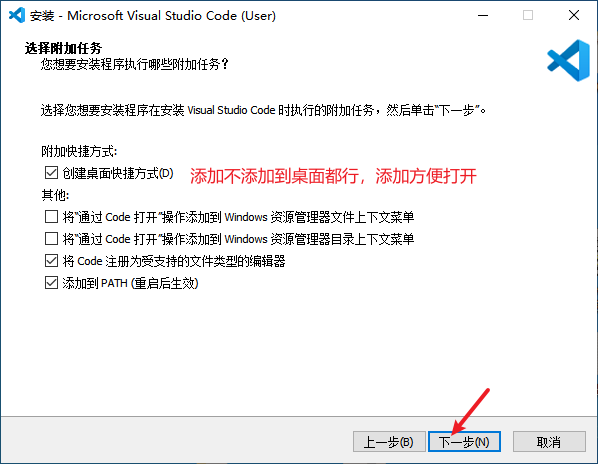Image resolution: width=598 pixels, height=464 pixels.
Task: Click the VS Code title bar icon
Action: tap(17, 15)
